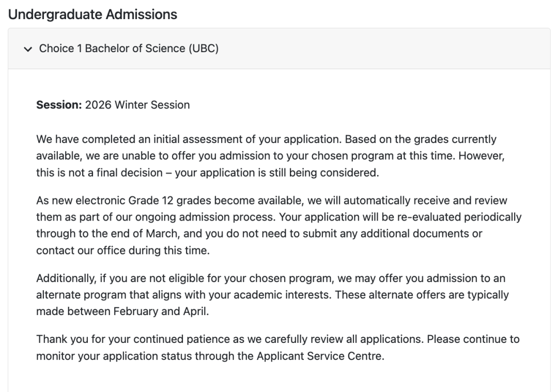Click the alternate program paragraph

pyautogui.click(x=272, y=295)
